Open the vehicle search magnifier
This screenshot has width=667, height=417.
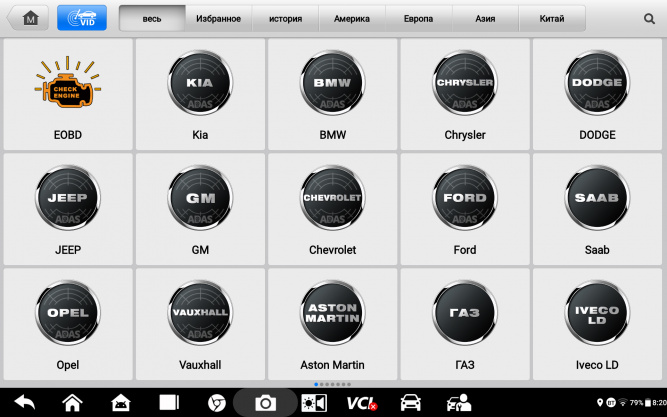[649, 19]
